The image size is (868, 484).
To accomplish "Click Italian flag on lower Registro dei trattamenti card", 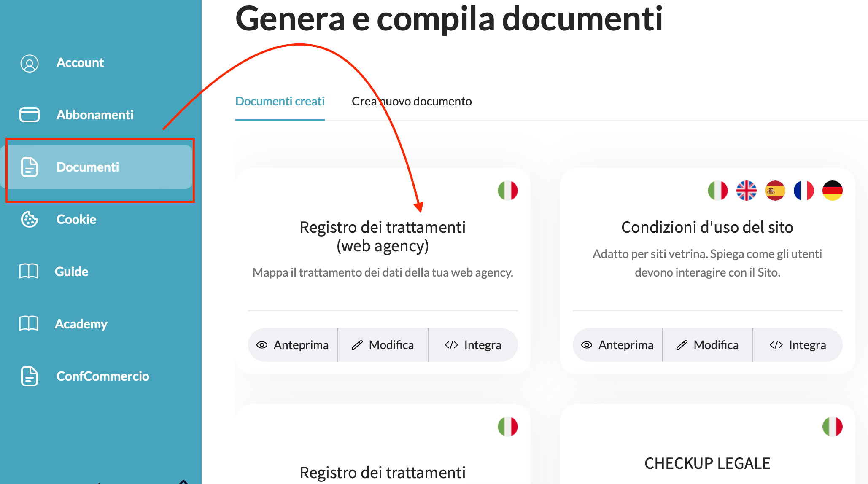I will pos(508,427).
